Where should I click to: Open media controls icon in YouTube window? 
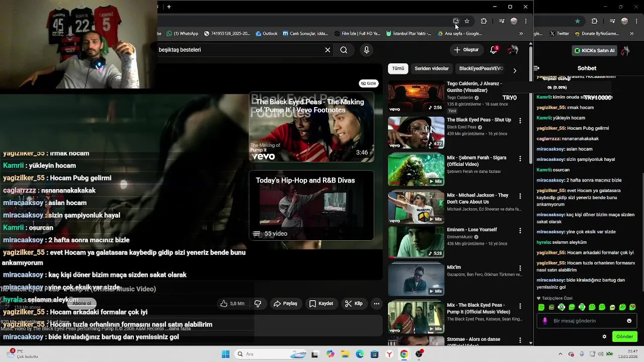coord(502,21)
